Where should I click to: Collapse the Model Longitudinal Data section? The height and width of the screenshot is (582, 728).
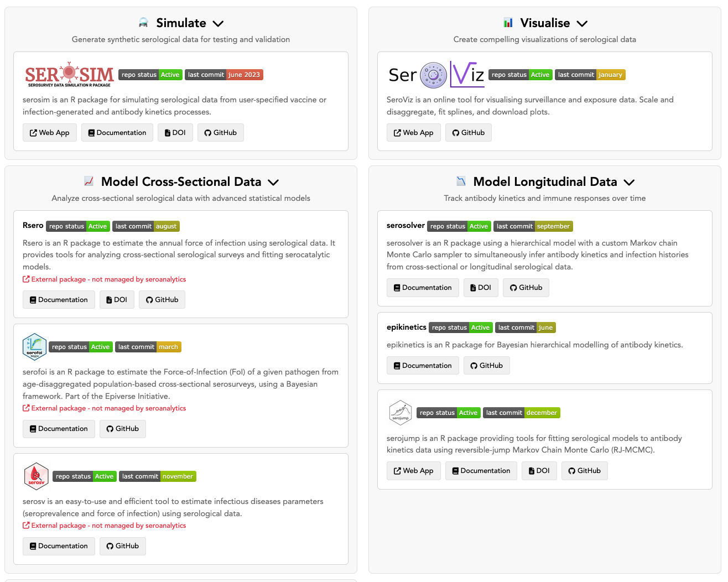click(x=629, y=183)
